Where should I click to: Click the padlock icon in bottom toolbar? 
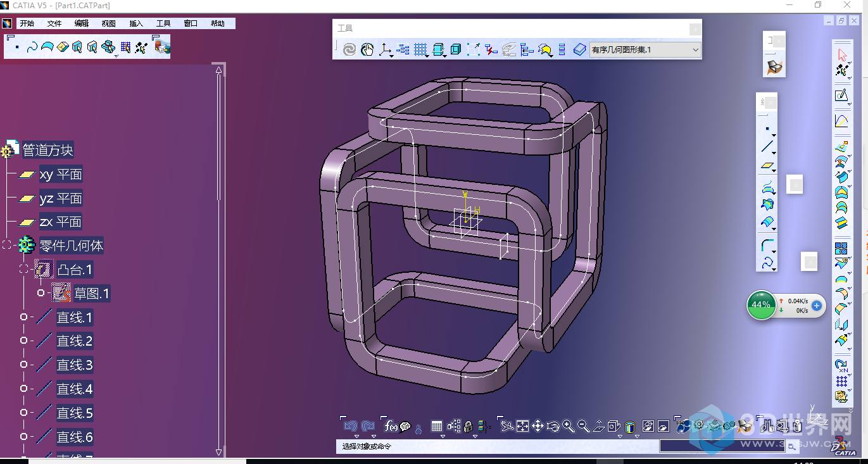tap(469, 427)
